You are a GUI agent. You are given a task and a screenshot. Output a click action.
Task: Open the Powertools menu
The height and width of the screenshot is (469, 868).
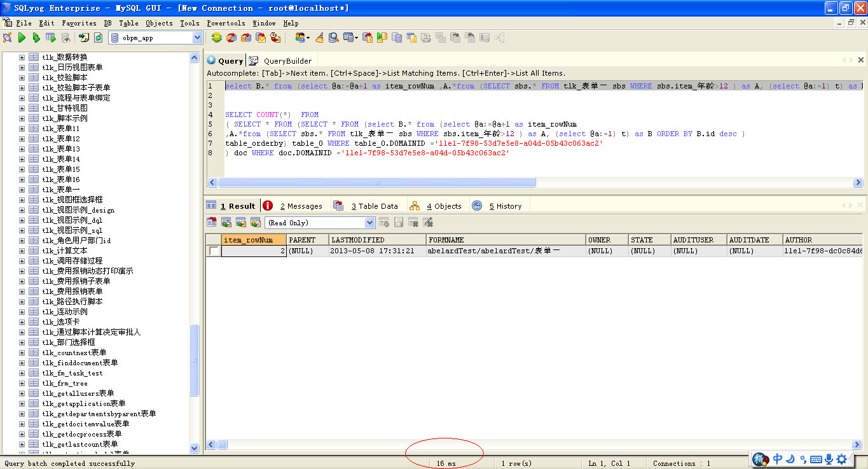click(x=226, y=23)
